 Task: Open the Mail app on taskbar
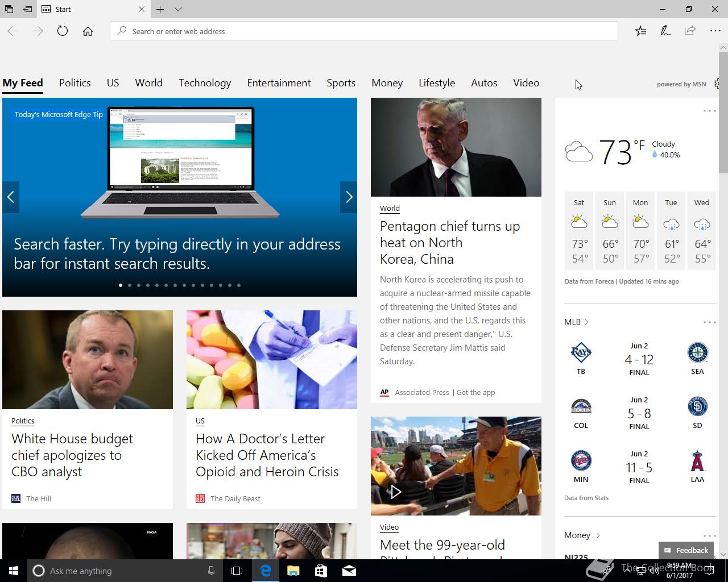[349, 571]
